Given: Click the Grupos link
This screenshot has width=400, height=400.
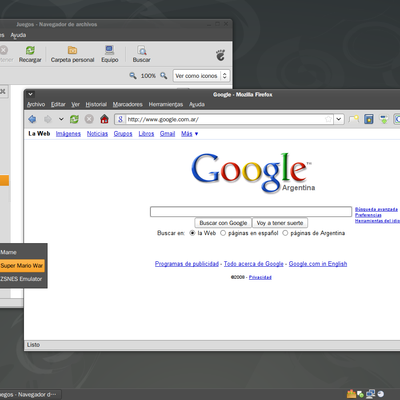Looking at the screenshot, I should 123,134.
